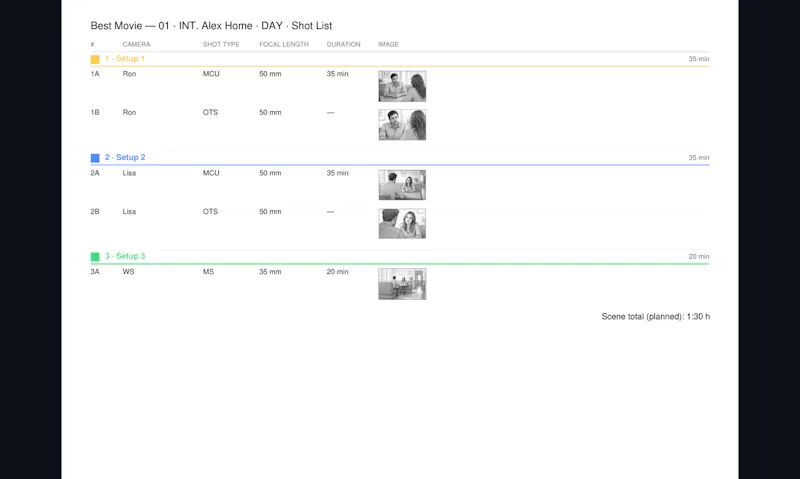800x479 pixels.
Task: Click the empty duration dash in row 1B
Action: click(331, 112)
